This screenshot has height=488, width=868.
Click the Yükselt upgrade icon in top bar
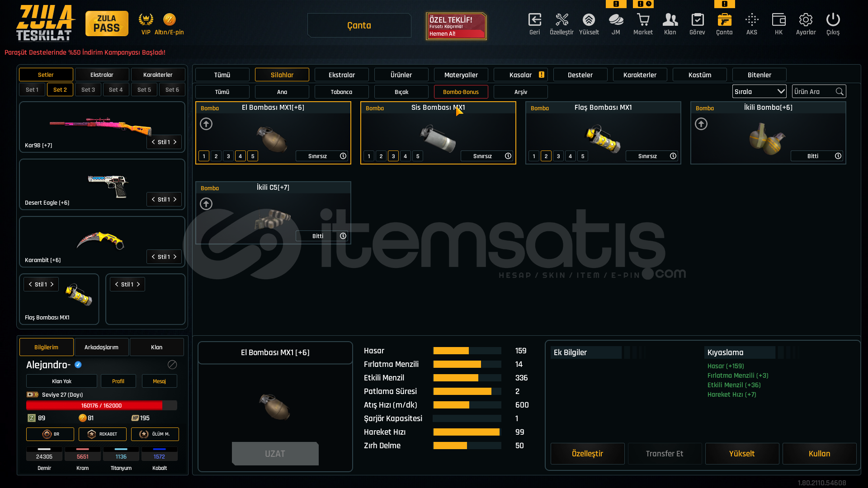click(589, 20)
